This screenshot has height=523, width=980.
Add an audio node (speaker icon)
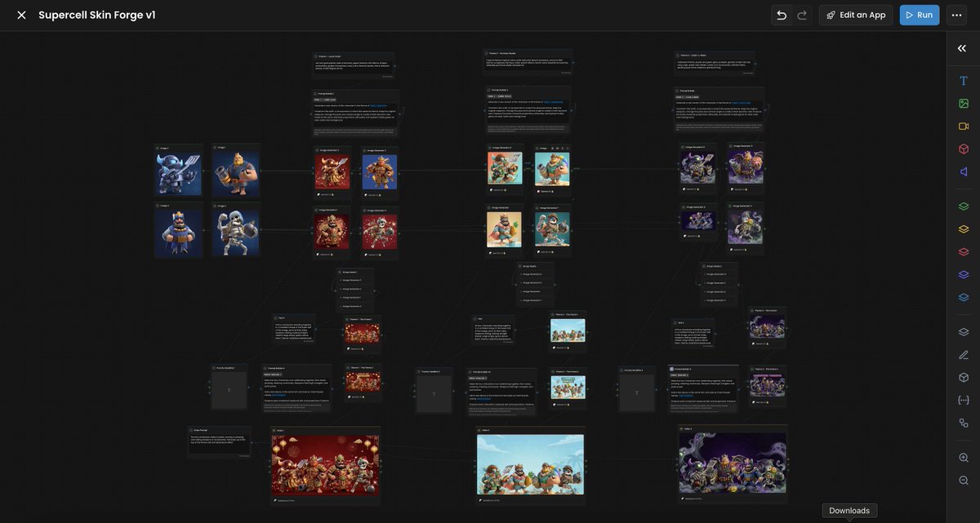[964, 172]
